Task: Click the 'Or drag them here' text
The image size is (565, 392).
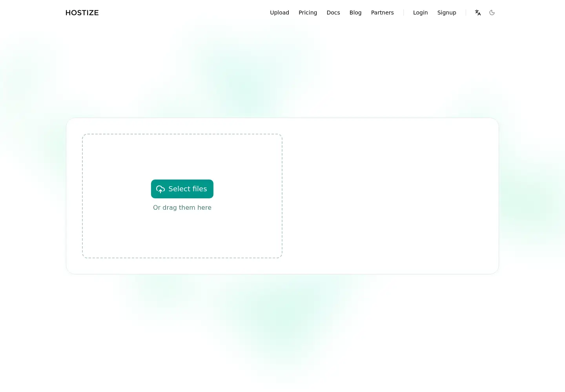Action: tap(182, 207)
